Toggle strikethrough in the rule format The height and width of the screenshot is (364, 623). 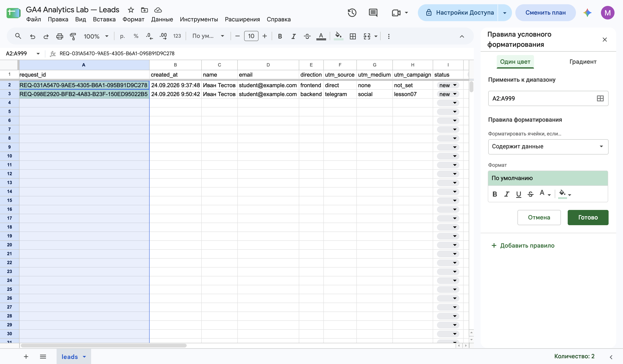(x=530, y=194)
